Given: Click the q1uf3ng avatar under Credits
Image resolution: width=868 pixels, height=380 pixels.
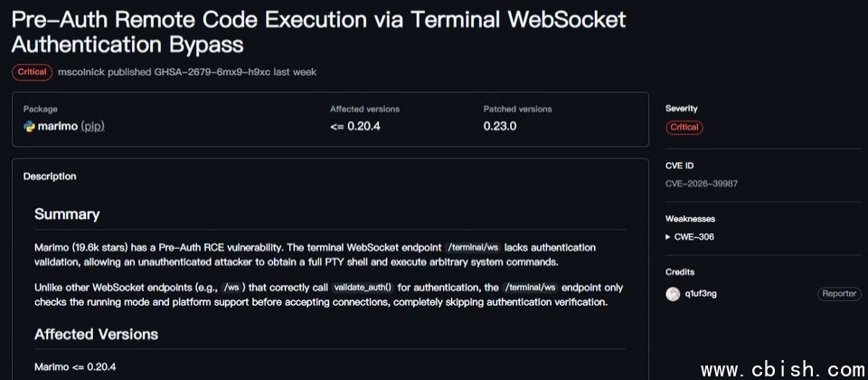Looking at the screenshot, I should click(x=673, y=294).
